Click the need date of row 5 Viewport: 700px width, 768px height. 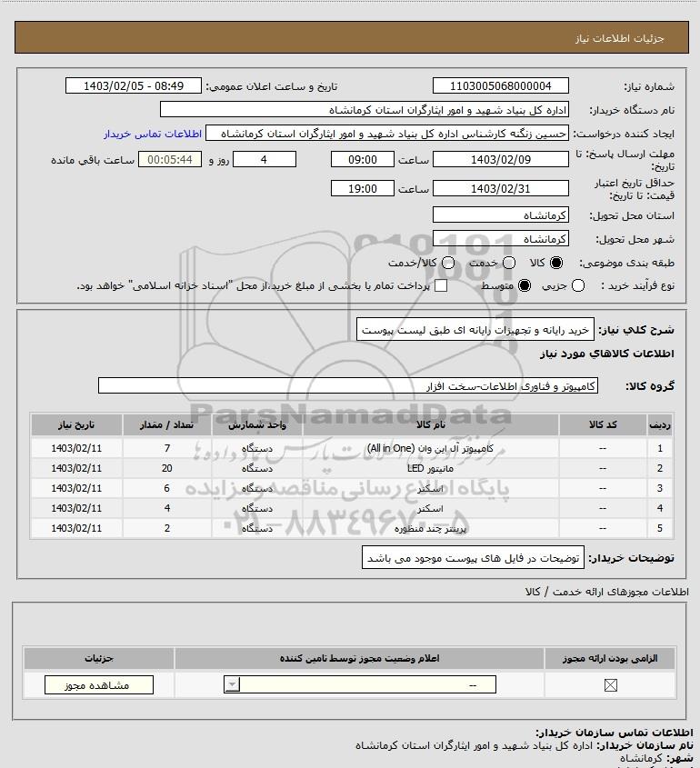click(x=76, y=528)
